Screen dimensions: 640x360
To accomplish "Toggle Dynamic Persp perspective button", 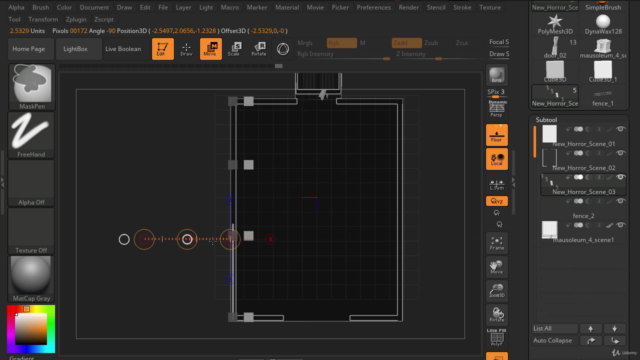I will pos(497,109).
